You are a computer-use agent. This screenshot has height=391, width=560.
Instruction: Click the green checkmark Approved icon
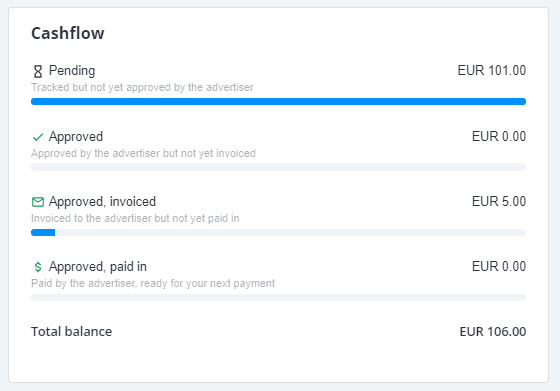pos(38,137)
